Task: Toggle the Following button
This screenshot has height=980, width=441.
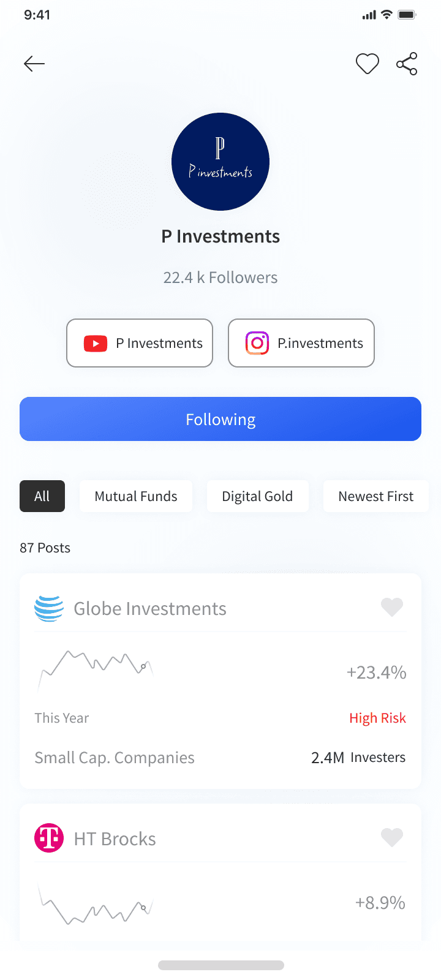Action: click(x=221, y=419)
